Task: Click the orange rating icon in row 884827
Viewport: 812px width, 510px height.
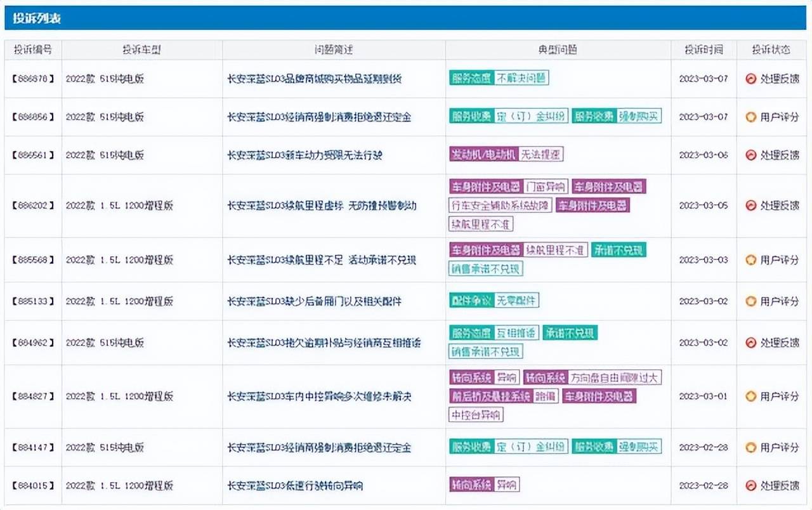Action: (x=751, y=396)
